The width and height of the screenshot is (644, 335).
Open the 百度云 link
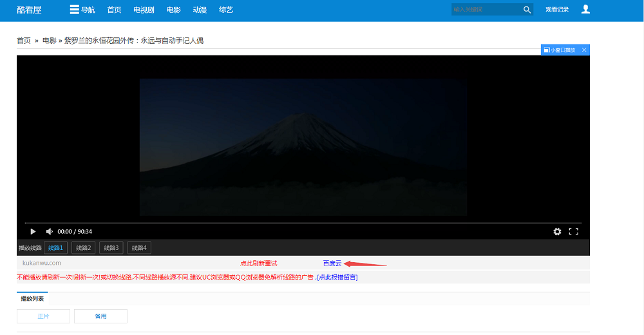[332, 263]
